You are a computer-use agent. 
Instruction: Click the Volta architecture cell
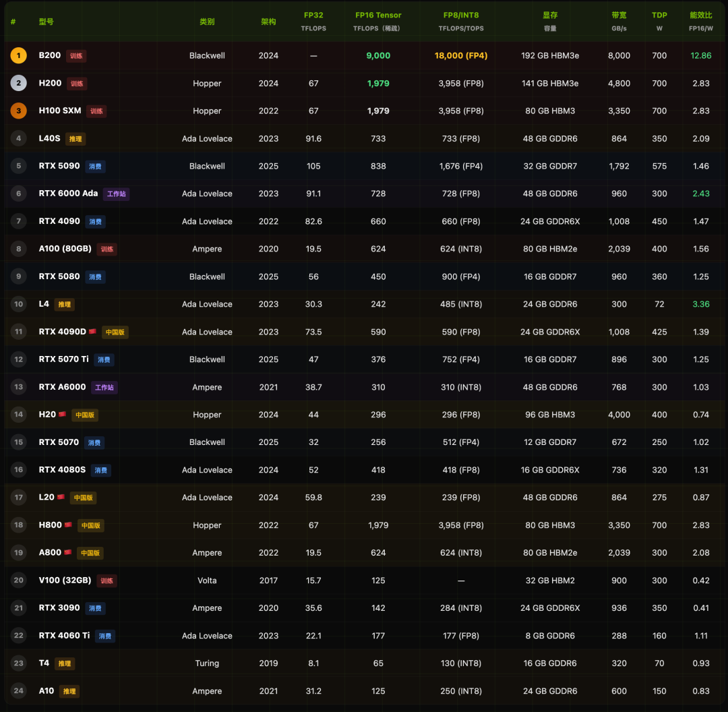click(x=207, y=581)
